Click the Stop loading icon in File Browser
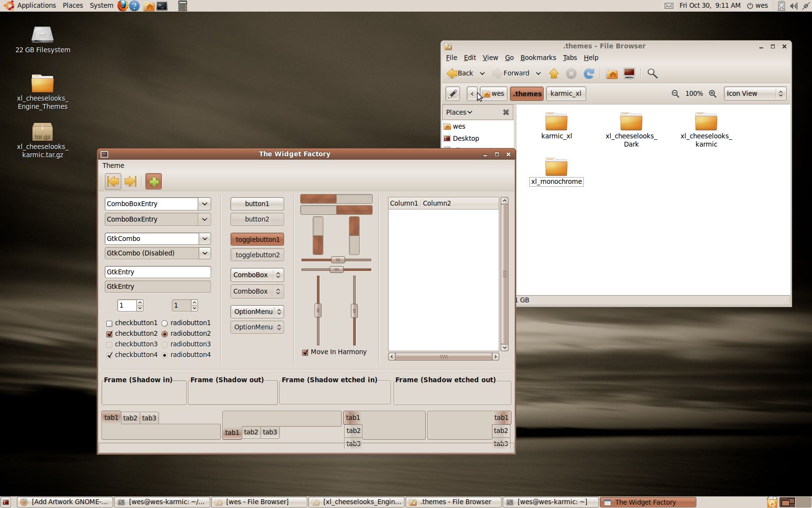 tap(571, 74)
